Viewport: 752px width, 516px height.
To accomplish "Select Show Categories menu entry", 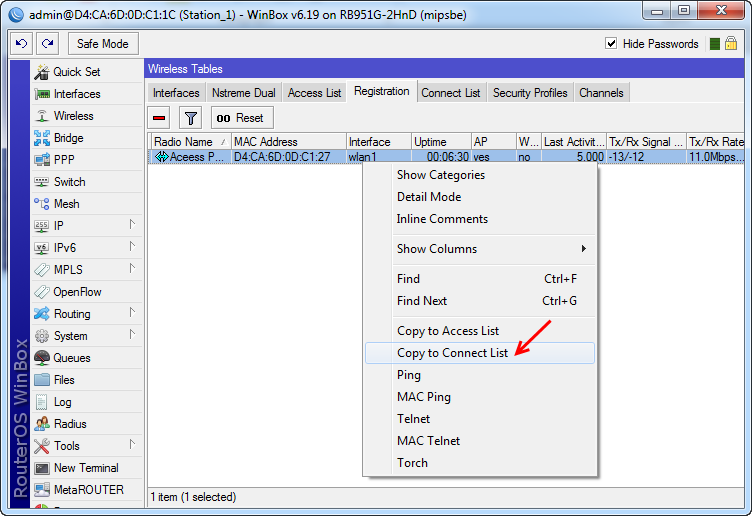I will (x=480, y=175).
